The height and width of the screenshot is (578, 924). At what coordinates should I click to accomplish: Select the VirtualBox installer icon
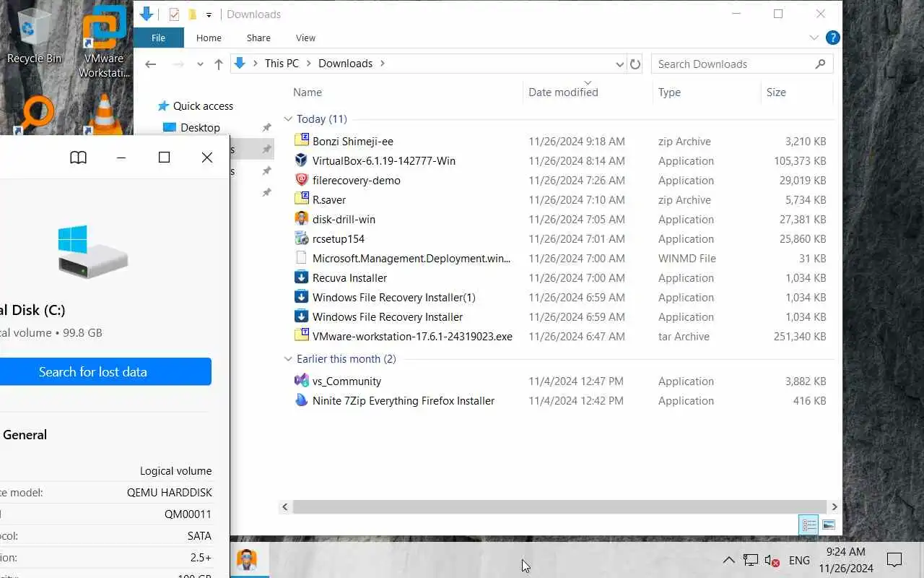pos(302,160)
